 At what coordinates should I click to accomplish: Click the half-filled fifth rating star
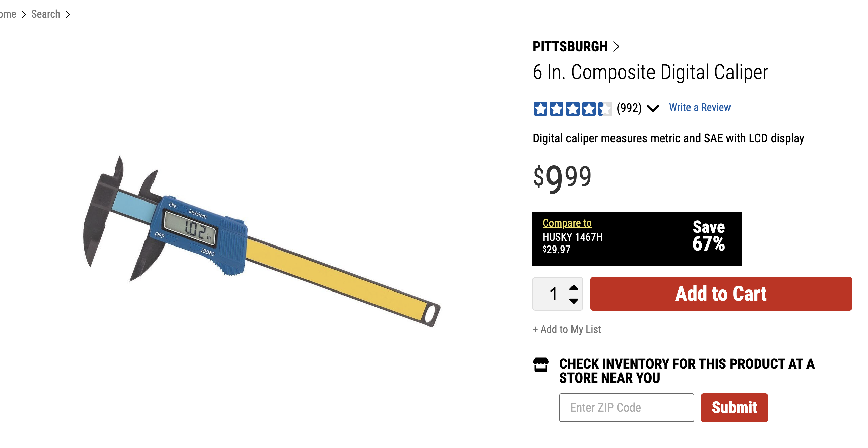605,109
